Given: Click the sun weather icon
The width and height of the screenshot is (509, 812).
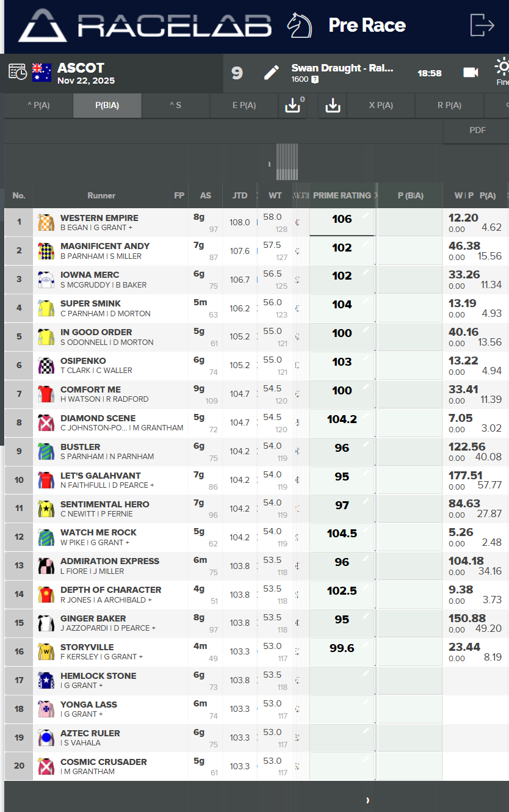Looking at the screenshot, I should pyautogui.click(x=502, y=67).
